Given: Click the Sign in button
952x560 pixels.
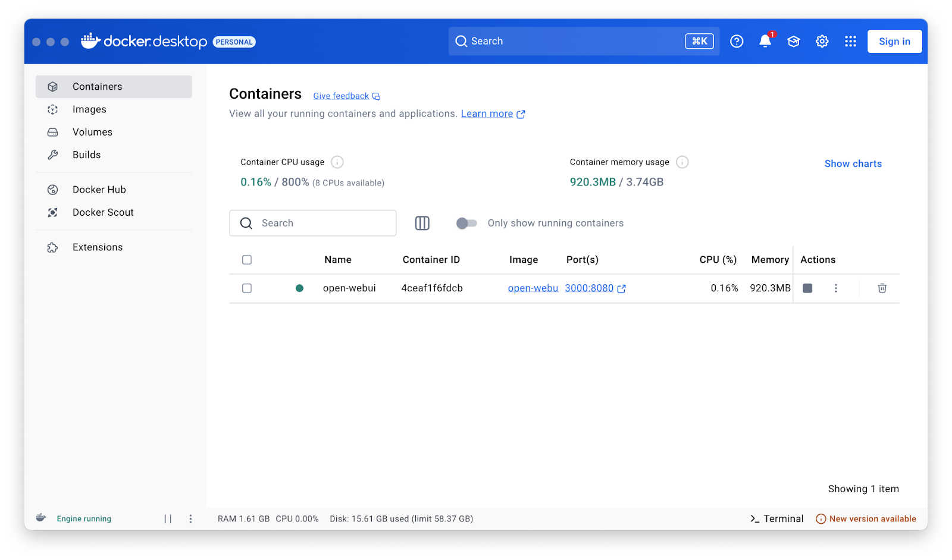Looking at the screenshot, I should click(x=895, y=42).
